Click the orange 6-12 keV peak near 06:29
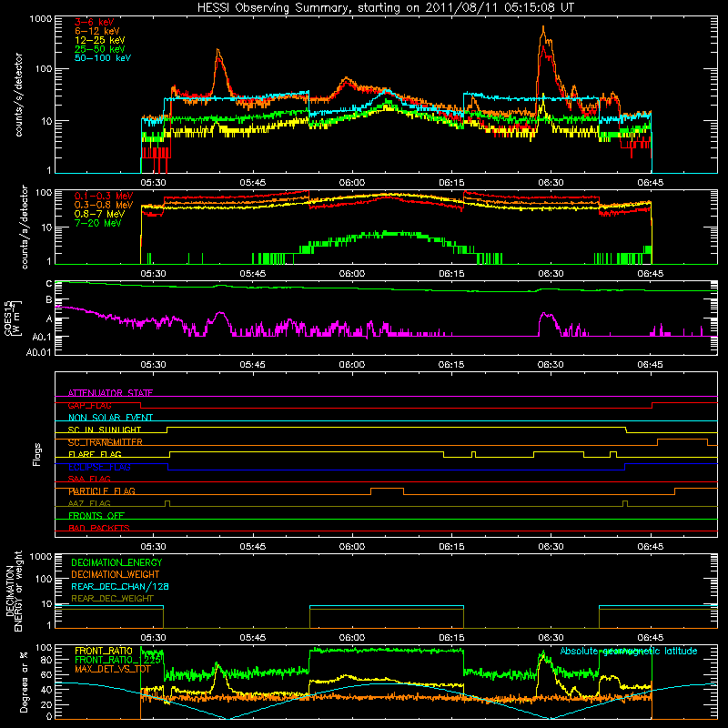 pos(543,29)
